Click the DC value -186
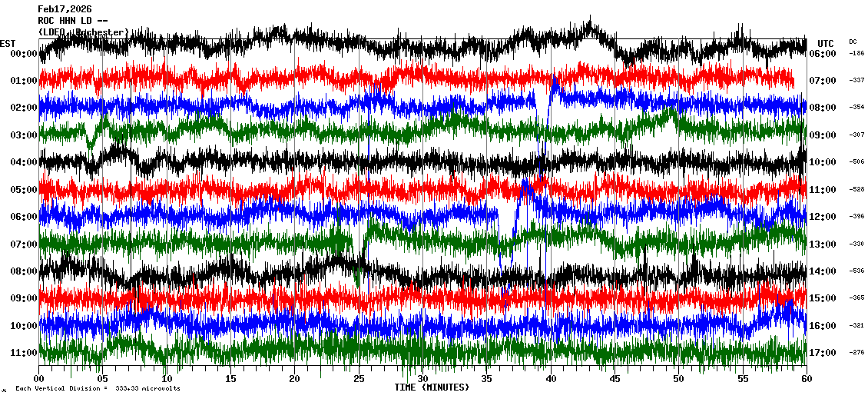The height and width of the screenshot is (399, 868). (x=856, y=53)
